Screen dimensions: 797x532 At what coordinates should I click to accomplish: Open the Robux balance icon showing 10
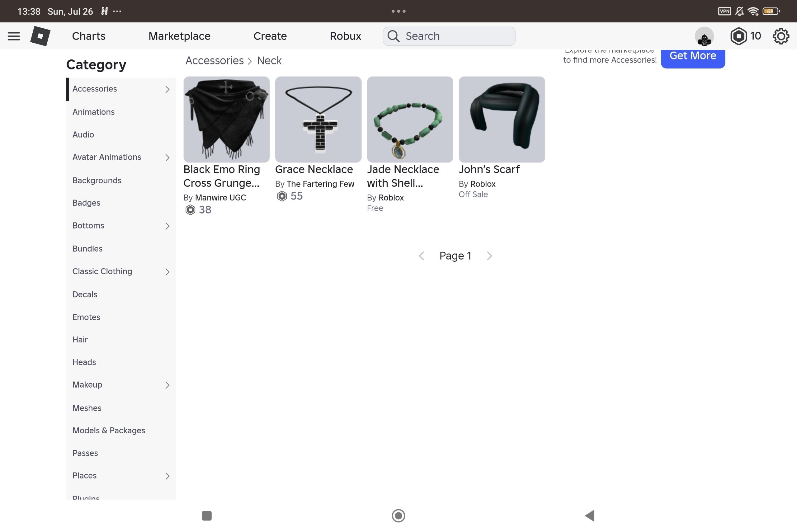738,36
